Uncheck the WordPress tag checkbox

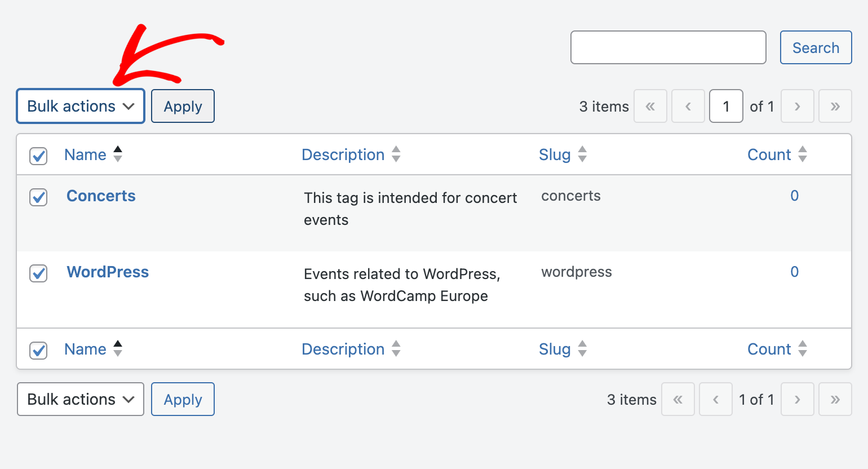38,273
